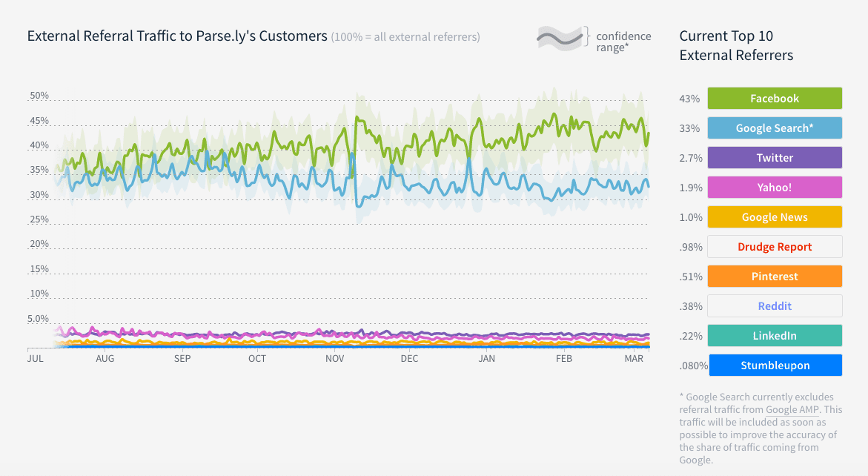Click the Drudge Report button
The image size is (868, 476).
pyautogui.click(x=775, y=247)
